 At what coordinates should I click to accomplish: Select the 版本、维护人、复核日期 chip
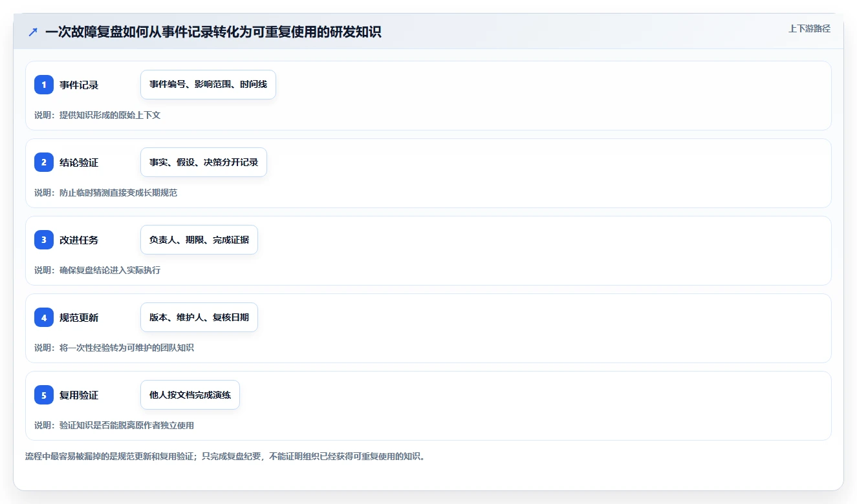[199, 317]
